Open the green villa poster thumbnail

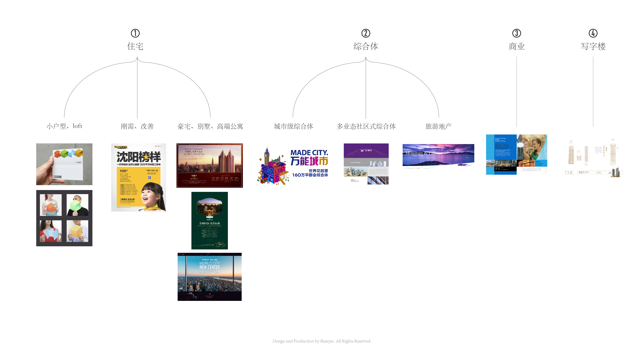click(x=209, y=220)
